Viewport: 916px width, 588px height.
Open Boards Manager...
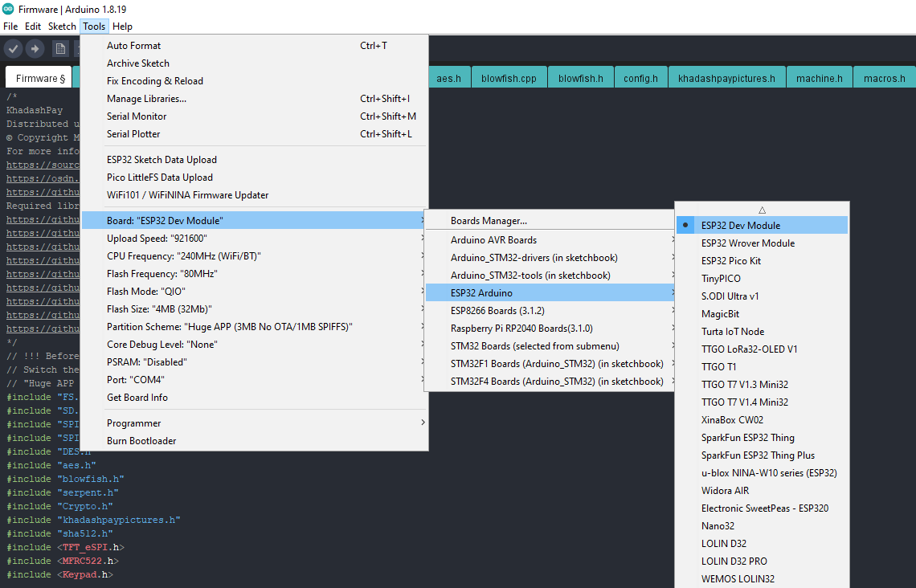[x=550, y=221]
